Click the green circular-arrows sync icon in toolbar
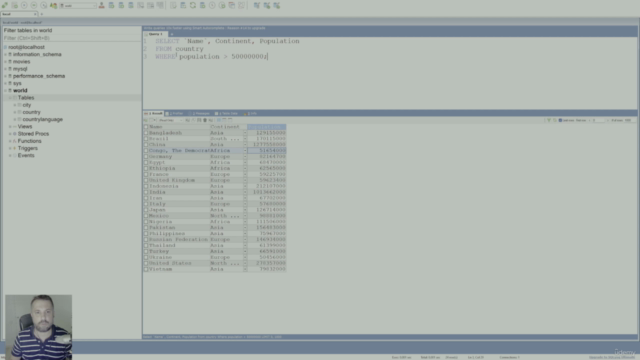The height and width of the screenshot is (360, 640). 193,5
